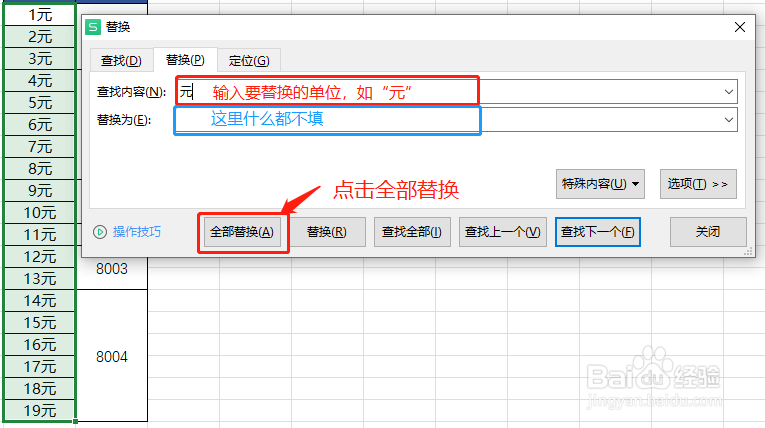
Task: Click the 替换(R) button
Action: (x=326, y=232)
